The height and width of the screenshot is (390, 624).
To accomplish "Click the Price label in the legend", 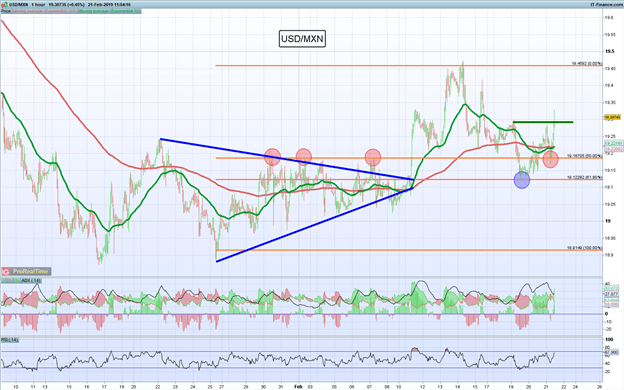I will (x=6, y=11).
